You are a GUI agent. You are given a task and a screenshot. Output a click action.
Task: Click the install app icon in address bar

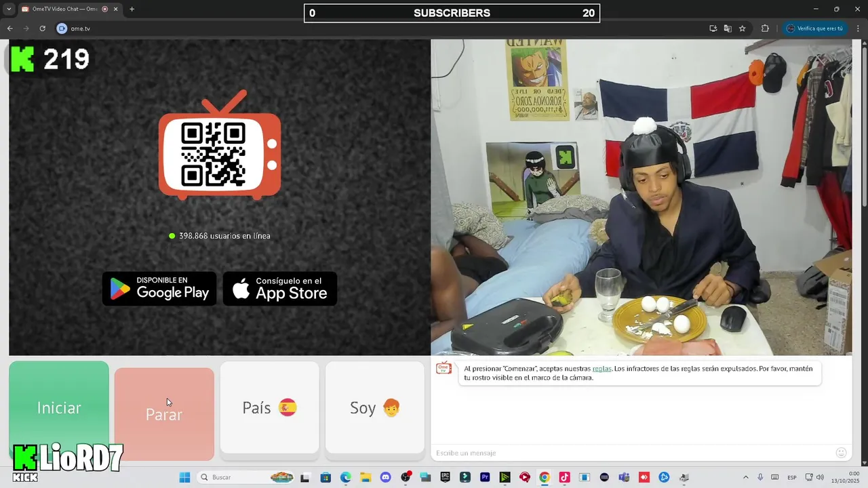click(713, 28)
